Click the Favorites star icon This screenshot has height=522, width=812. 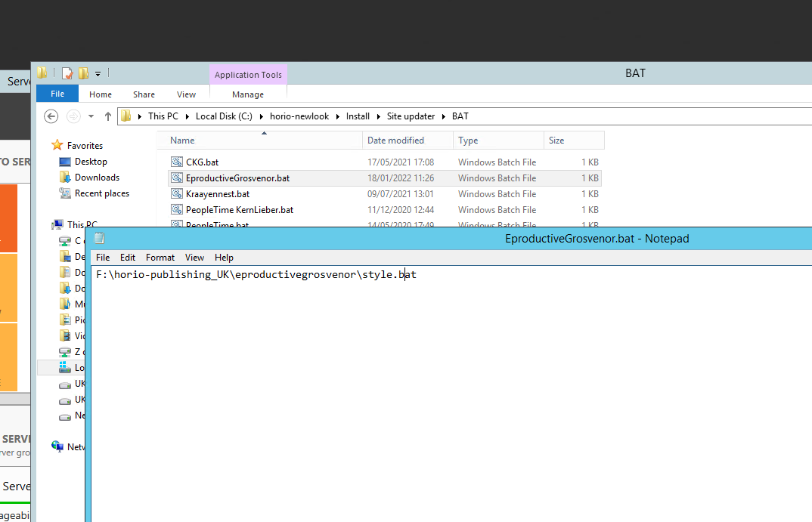(57, 145)
